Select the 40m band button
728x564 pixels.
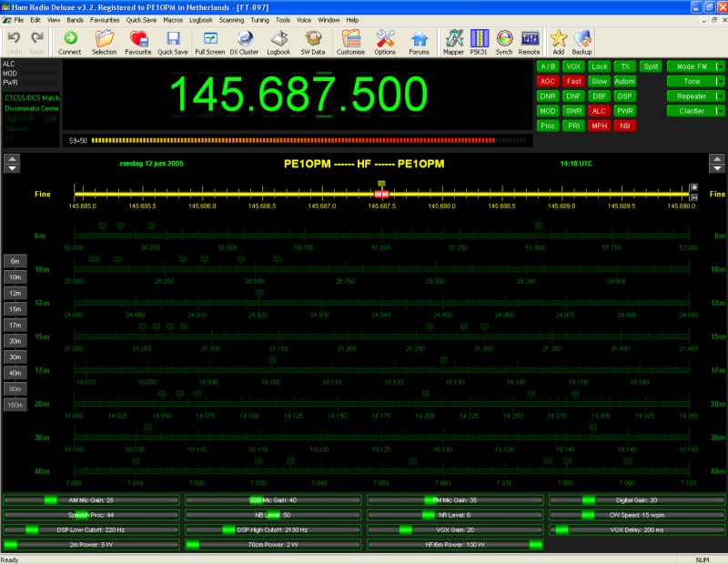pos(15,373)
